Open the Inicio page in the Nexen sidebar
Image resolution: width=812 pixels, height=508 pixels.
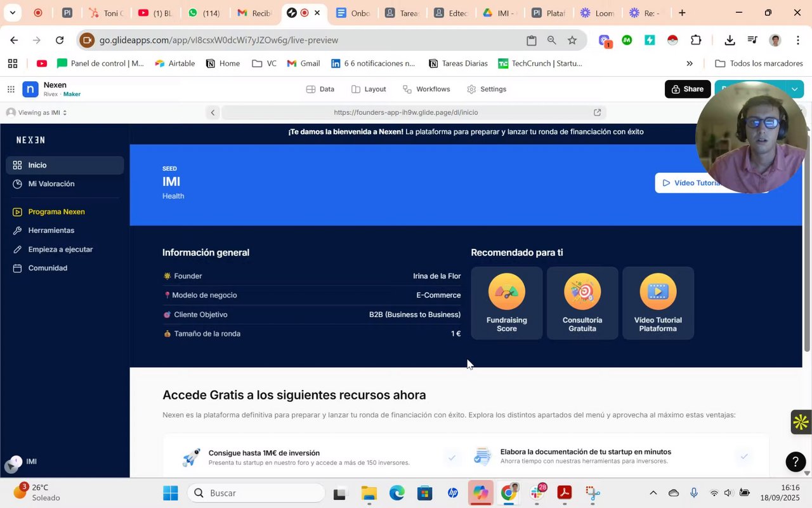click(x=65, y=165)
